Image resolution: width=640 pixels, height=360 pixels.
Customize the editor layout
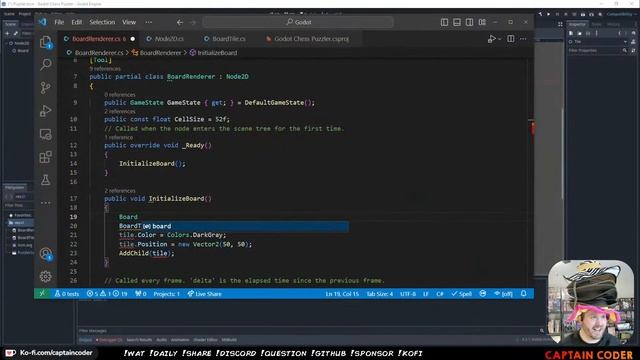pos(482,22)
